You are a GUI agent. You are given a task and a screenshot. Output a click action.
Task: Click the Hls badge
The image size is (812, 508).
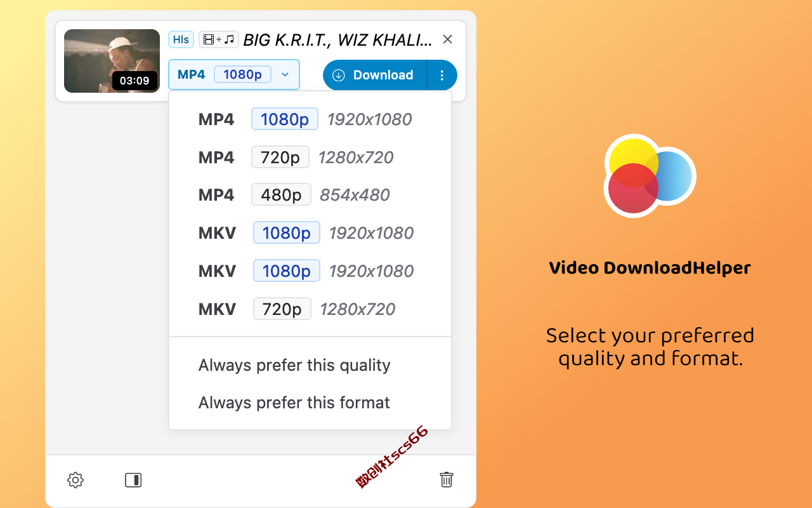tap(181, 39)
